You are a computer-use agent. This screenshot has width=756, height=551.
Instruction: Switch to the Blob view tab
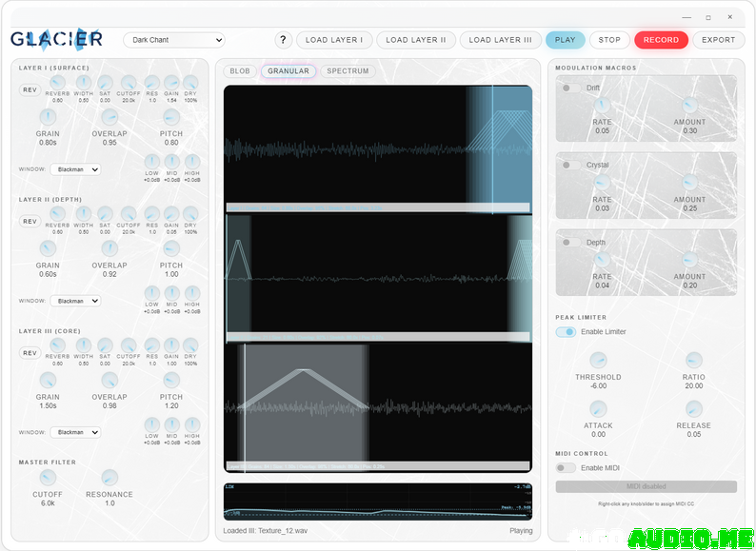(240, 71)
